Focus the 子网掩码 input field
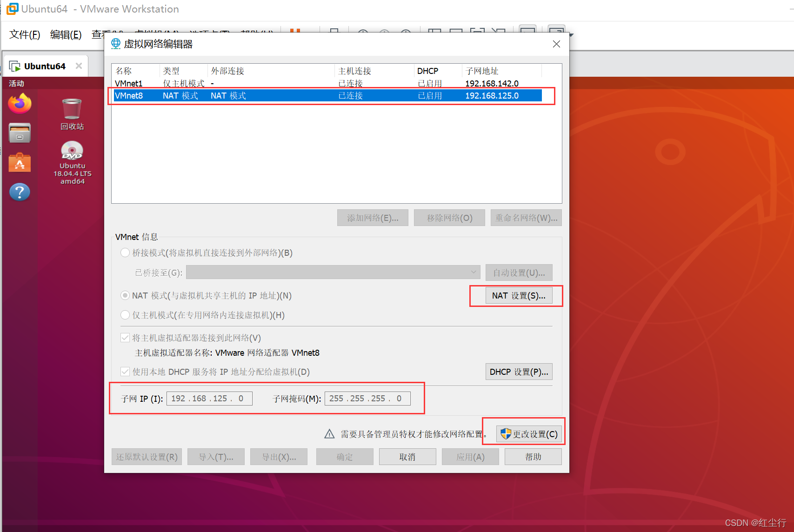794x532 pixels. tap(367, 399)
